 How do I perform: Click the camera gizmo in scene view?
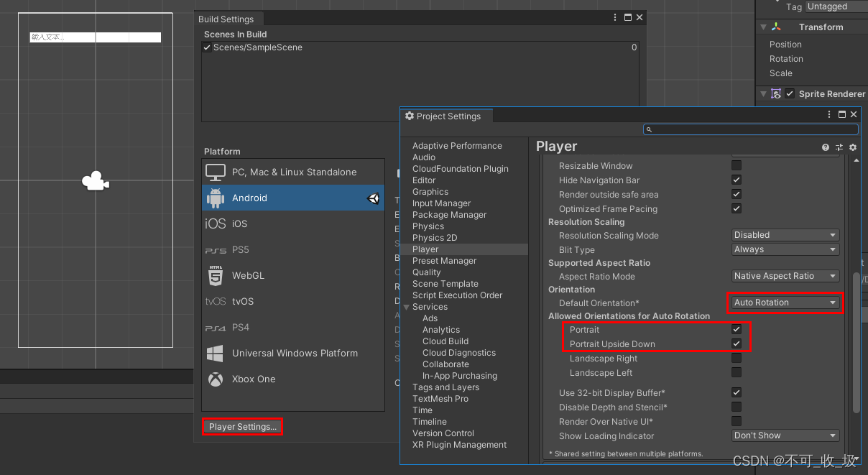[x=95, y=181]
